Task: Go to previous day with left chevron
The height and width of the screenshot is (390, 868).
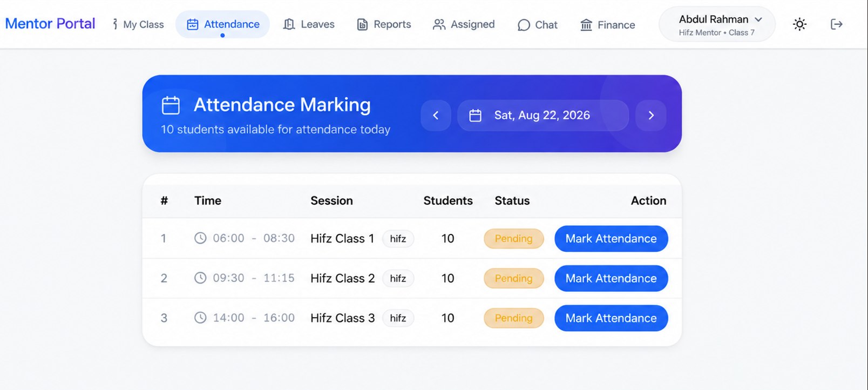Action: (436, 115)
